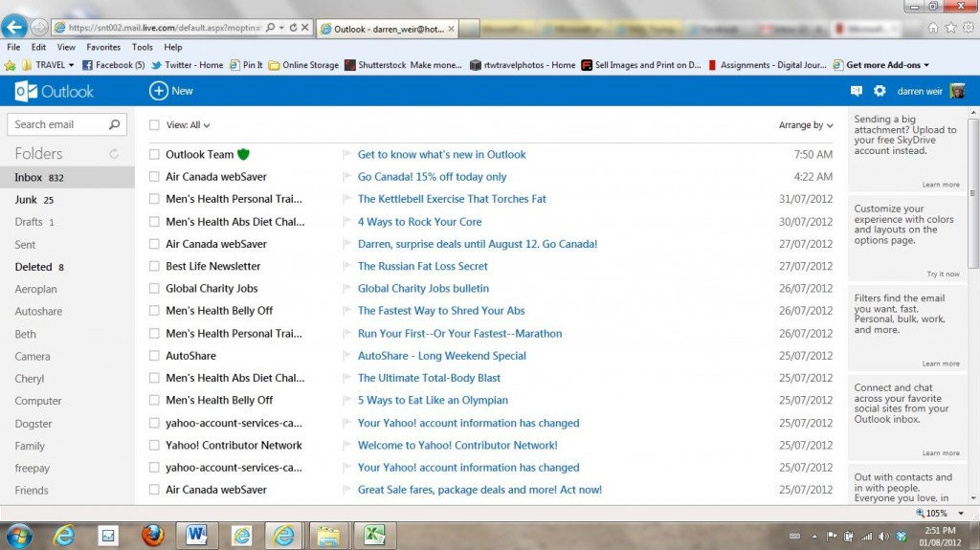The width and height of the screenshot is (980, 550).
Task: Stop loading with address bar X icon
Action: 304,28
